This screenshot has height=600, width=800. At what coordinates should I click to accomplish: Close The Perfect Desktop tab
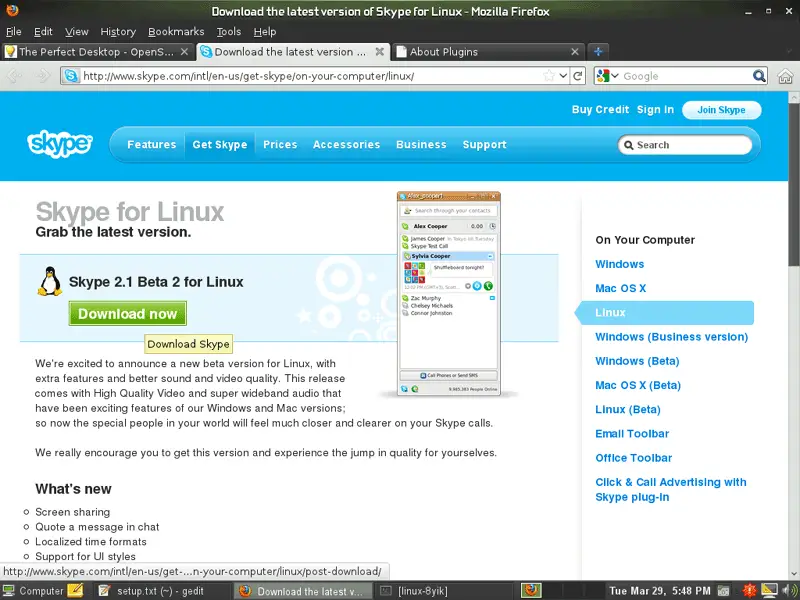click(185, 52)
